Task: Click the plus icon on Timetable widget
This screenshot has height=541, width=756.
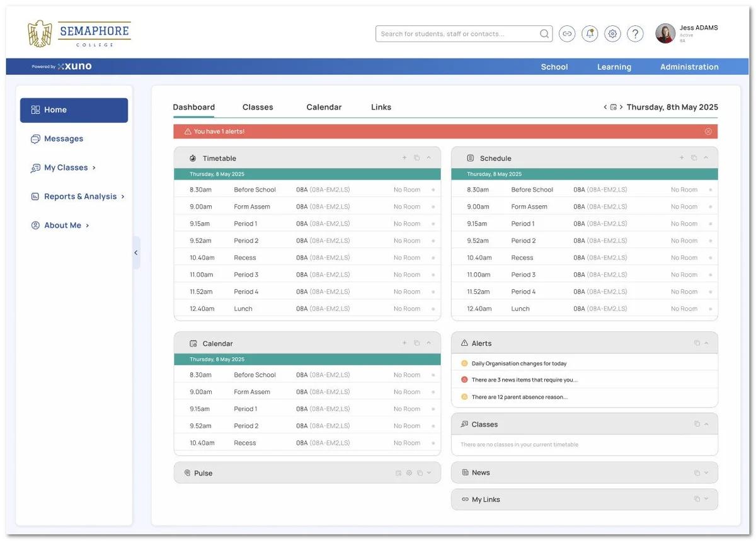Action: point(404,158)
